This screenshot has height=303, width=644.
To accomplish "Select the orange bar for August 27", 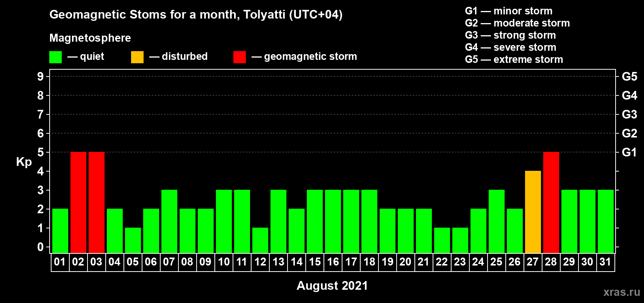I will [x=533, y=212].
